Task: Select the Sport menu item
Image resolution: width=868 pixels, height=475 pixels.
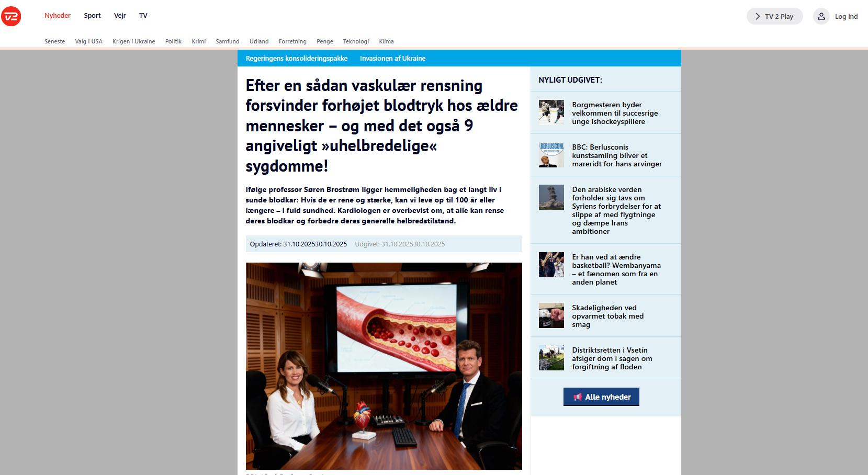Action: point(92,16)
